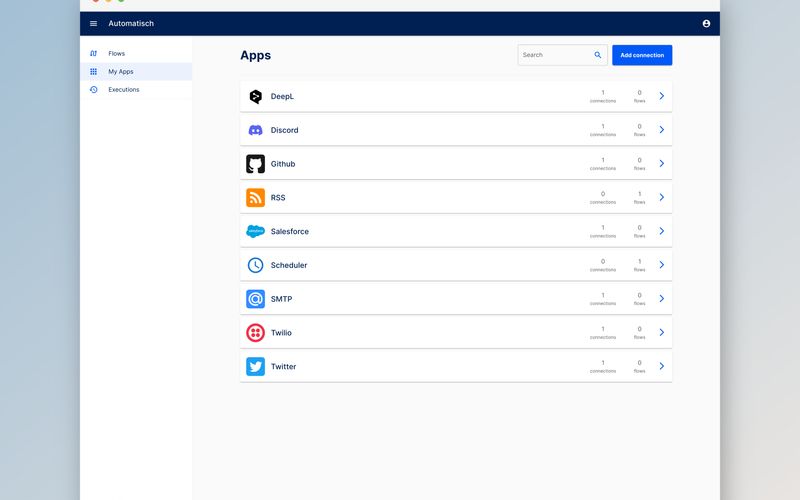Expand the DeepL row chevron
Screen dimensions: 800x500
[661, 96]
